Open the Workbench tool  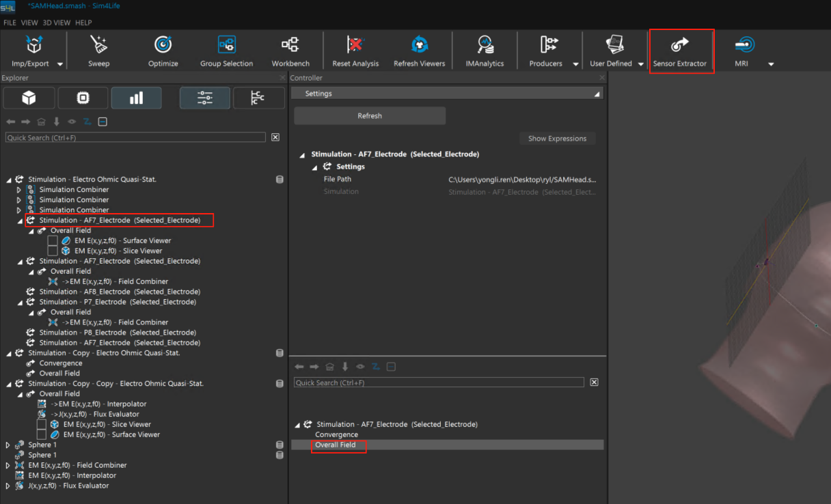click(290, 46)
